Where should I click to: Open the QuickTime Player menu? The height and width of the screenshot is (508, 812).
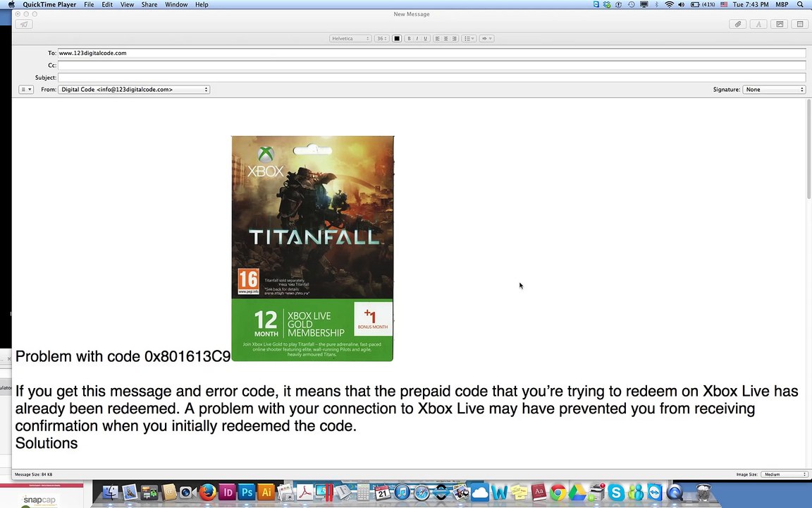pyautogui.click(x=49, y=4)
